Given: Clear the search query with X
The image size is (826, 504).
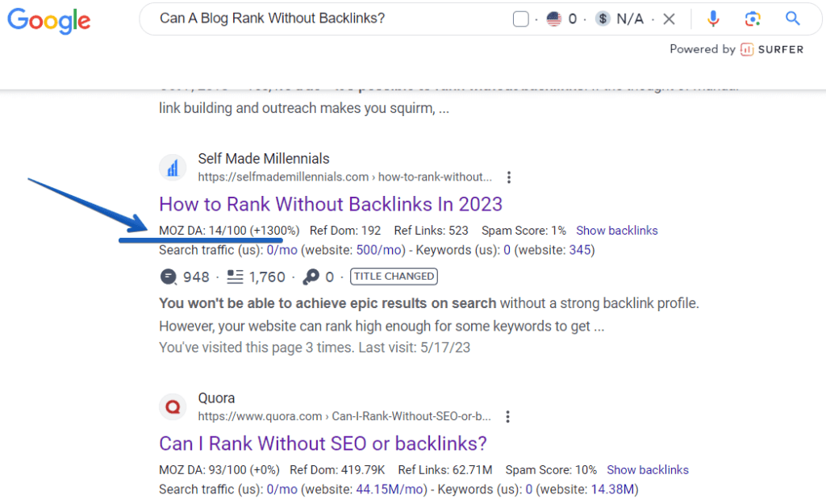Looking at the screenshot, I should point(669,19).
